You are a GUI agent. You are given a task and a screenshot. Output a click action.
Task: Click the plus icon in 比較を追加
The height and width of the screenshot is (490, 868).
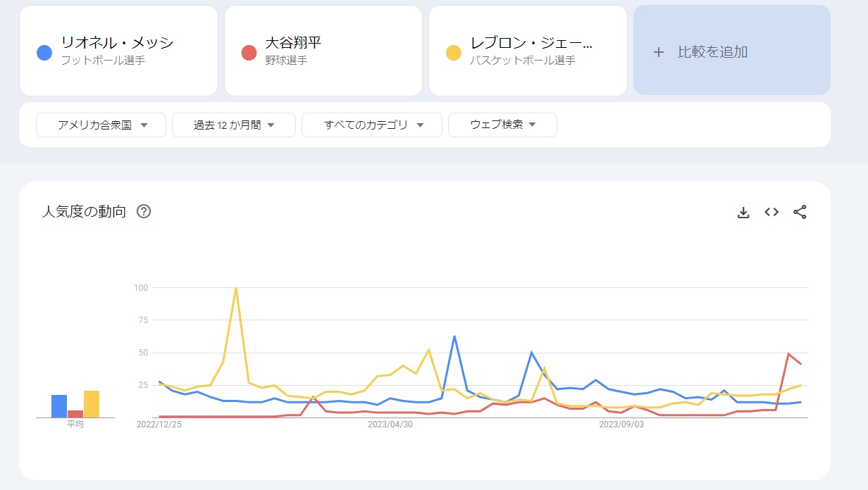(x=659, y=52)
